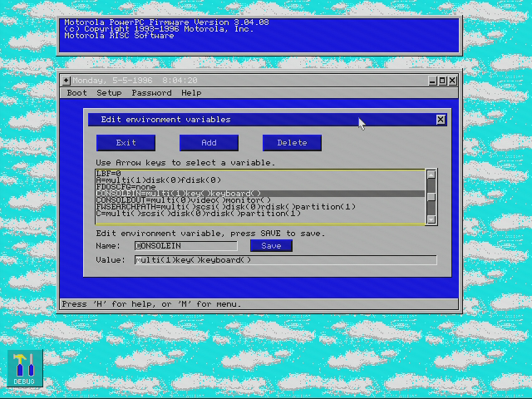Click the scrollbar thumb in variable list
The image size is (532, 399).
click(431, 197)
